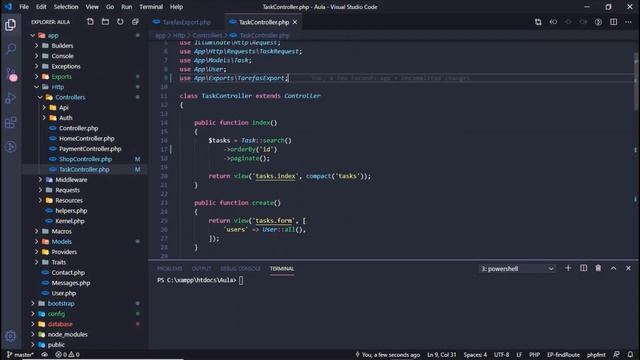This screenshot has width=640, height=360.
Task: Switch to the PROBLEMS panel tab
Action: coord(170,269)
